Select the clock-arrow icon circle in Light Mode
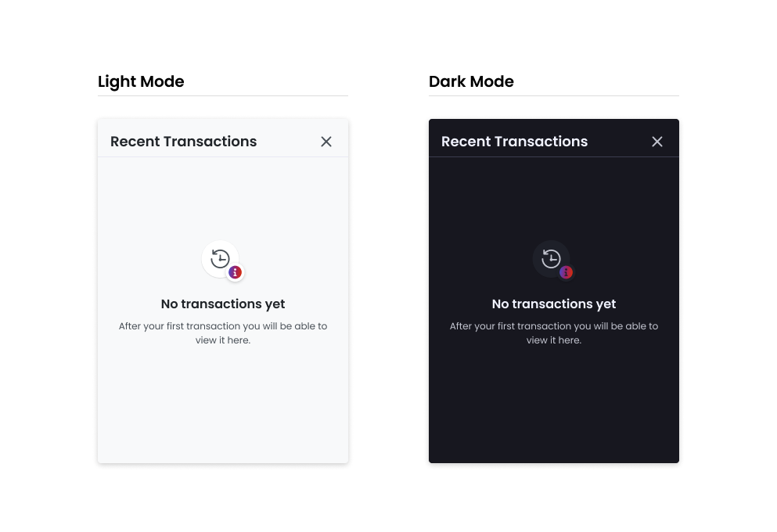Image resolution: width=777 pixels, height=532 pixels. 220,258
